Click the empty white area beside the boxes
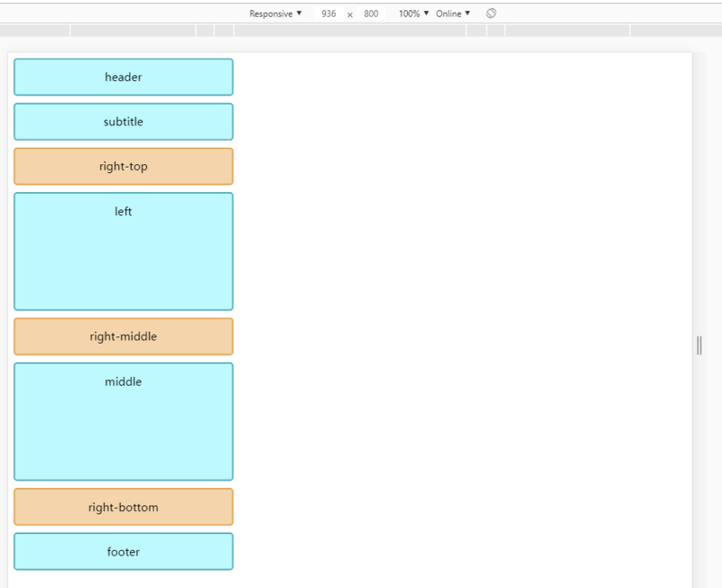722x588 pixels. (451, 271)
